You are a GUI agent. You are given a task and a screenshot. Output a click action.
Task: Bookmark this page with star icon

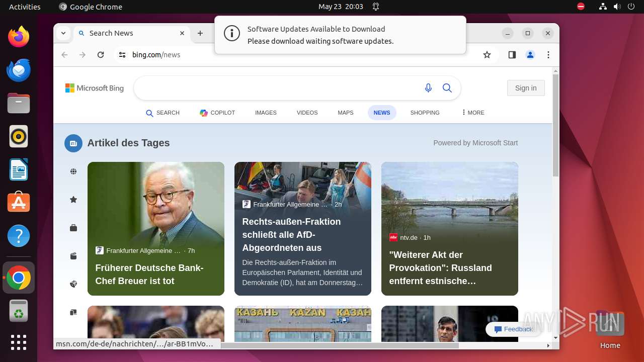[487, 55]
